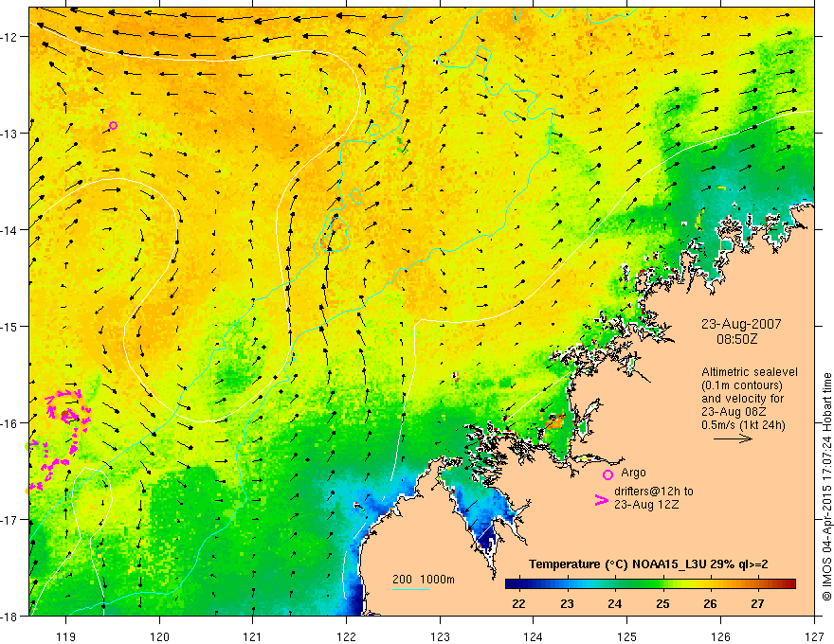Click the "and velocity for" text line

coord(742,399)
